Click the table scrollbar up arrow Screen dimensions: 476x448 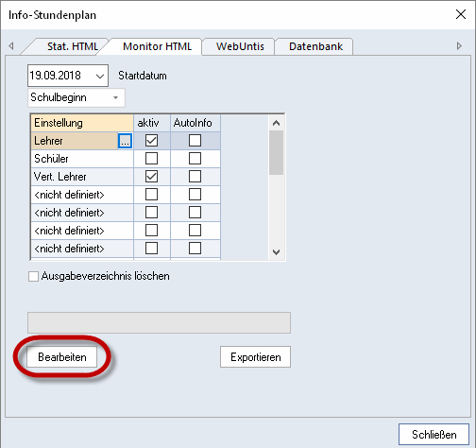(277, 123)
